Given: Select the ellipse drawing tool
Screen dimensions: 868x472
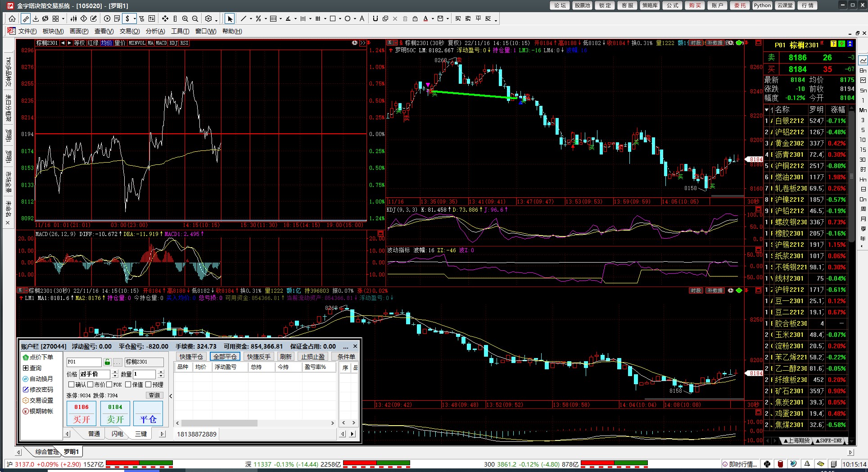Looking at the screenshot, I should 347,18.
